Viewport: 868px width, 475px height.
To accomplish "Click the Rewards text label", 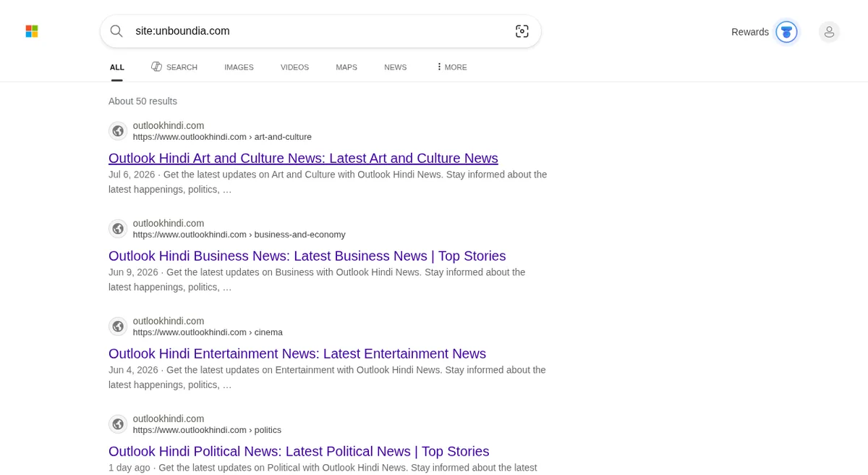I will click(750, 32).
